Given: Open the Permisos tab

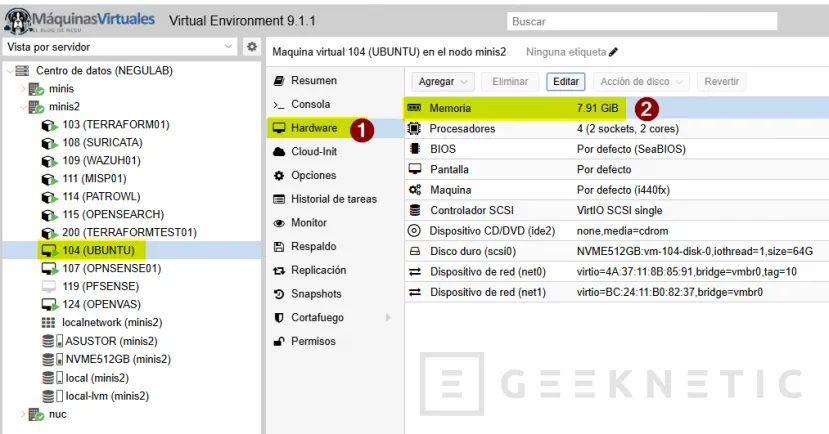Looking at the screenshot, I should (x=335, y=341).
